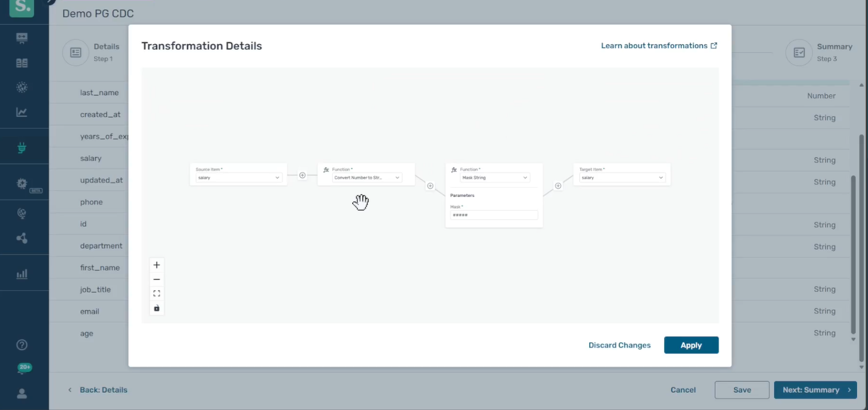
Task: Click the Mask parameter input field
Action: pyautogui.click(x=494, y=215)
